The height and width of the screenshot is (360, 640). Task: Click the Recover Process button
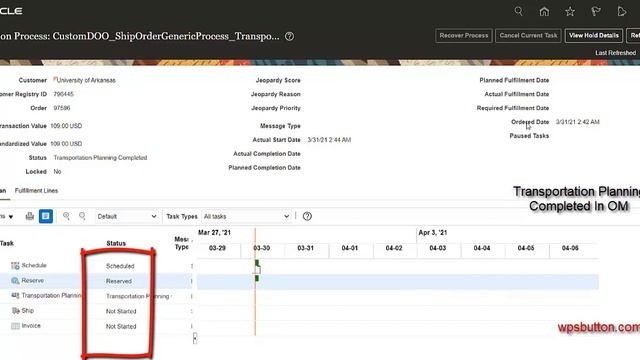[x=464, y=36]
